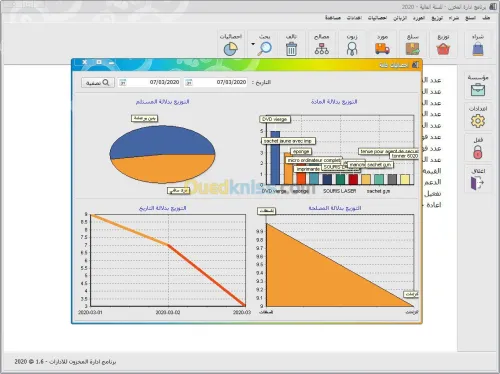Click the '2020-03-02' date axis label
The image size is (500, 374).
[168, 313]
